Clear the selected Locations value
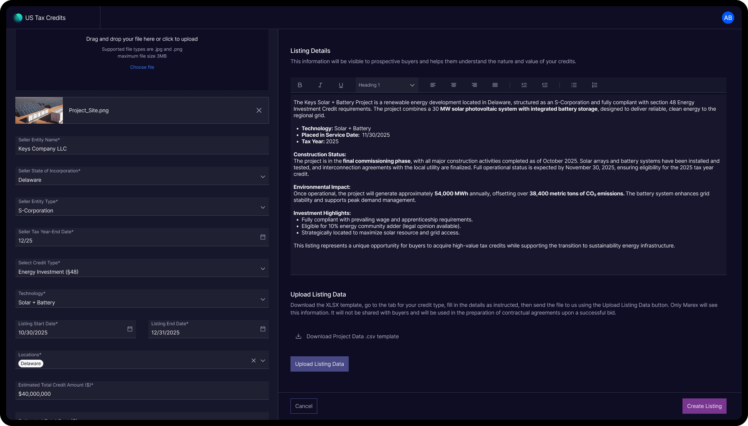This screenshot has width=748, height=426. click(253, 360)
